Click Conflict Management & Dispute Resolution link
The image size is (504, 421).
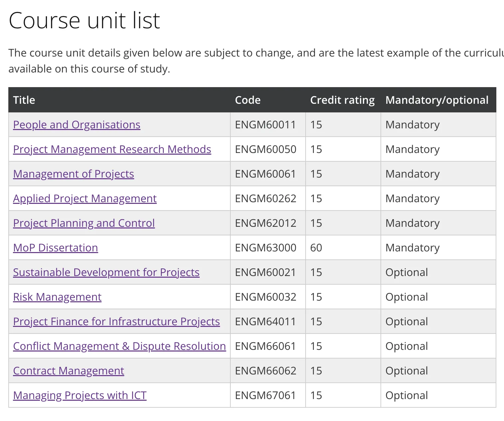pyautogui.click(x=119, y=346)
